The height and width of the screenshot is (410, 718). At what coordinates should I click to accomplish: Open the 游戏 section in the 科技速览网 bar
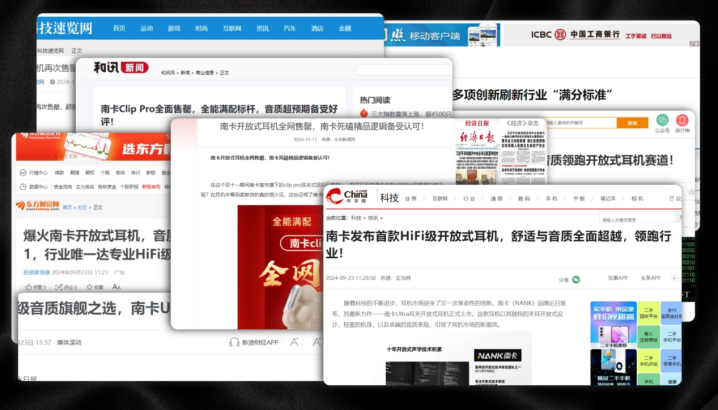(x=174, y=28)
